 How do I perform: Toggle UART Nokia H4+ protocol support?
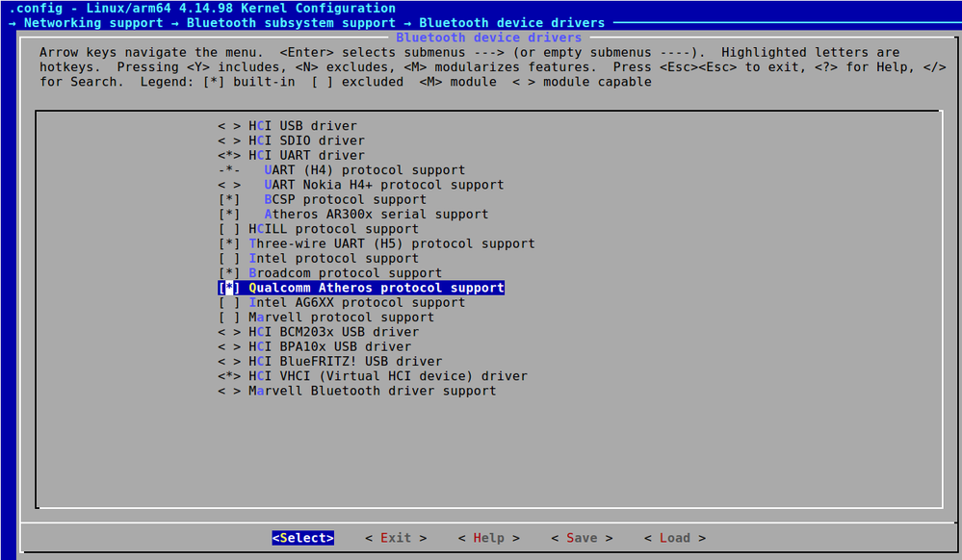[361, 185]
